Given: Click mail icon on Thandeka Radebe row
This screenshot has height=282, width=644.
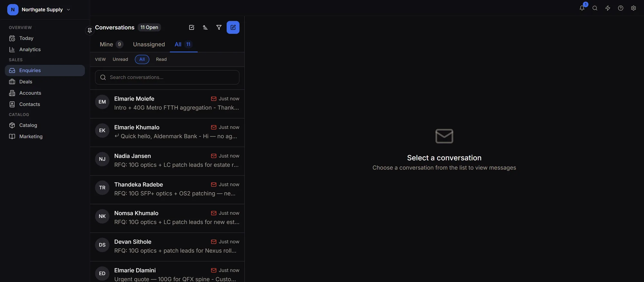Looking at the screenshot, I should click(213, 184).
